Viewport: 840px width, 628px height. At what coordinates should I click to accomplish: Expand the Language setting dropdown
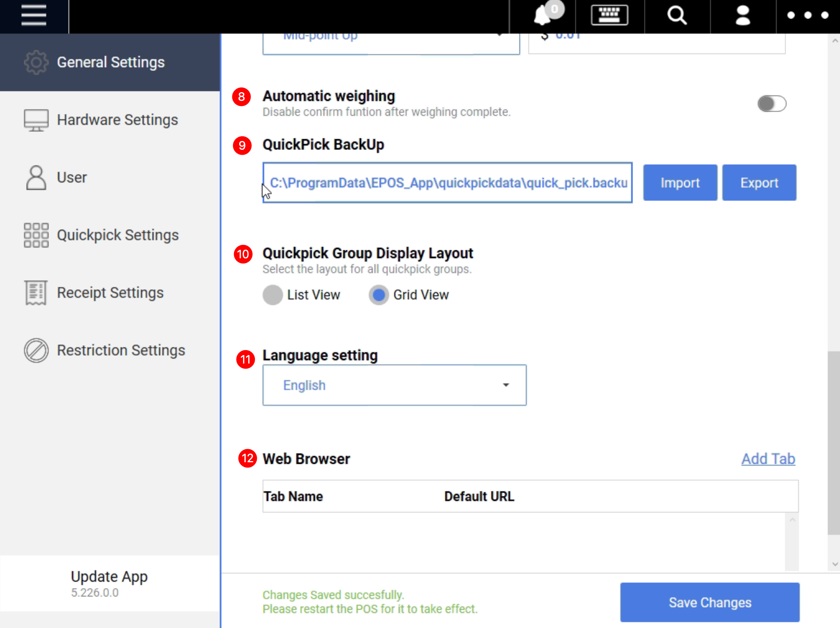point(394,385)
